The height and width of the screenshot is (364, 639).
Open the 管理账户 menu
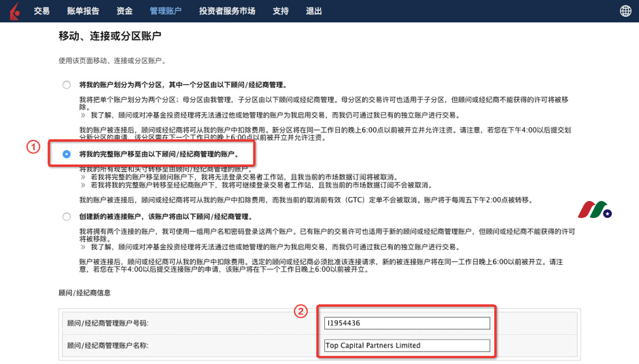(x=165, y=11)
